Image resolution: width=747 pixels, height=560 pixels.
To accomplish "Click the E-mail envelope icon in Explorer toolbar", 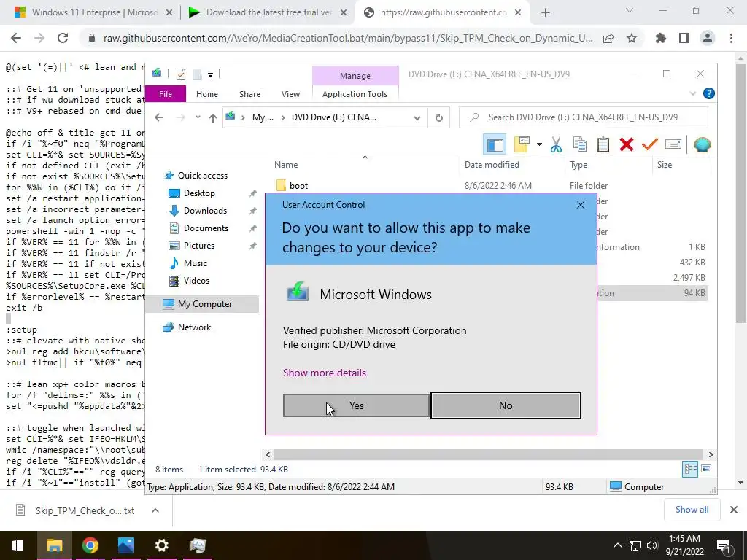I will 673,144.
